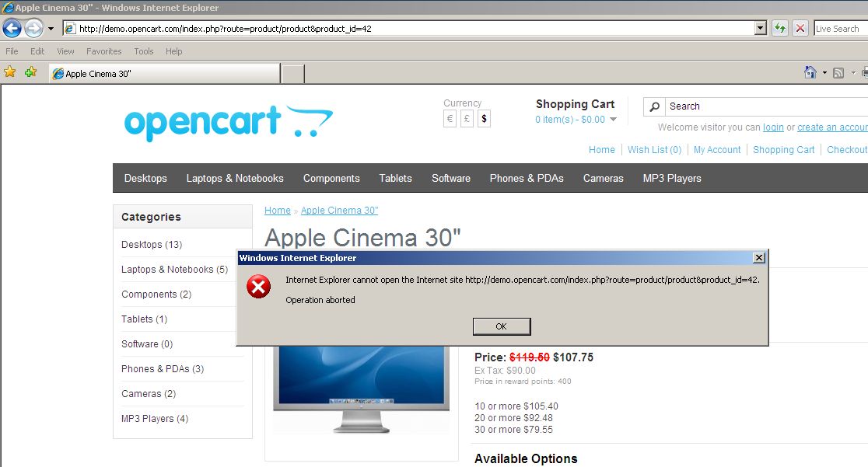Select Components (2) category
This screenshot has height=467, width=868.
click(x=156, y=294)
